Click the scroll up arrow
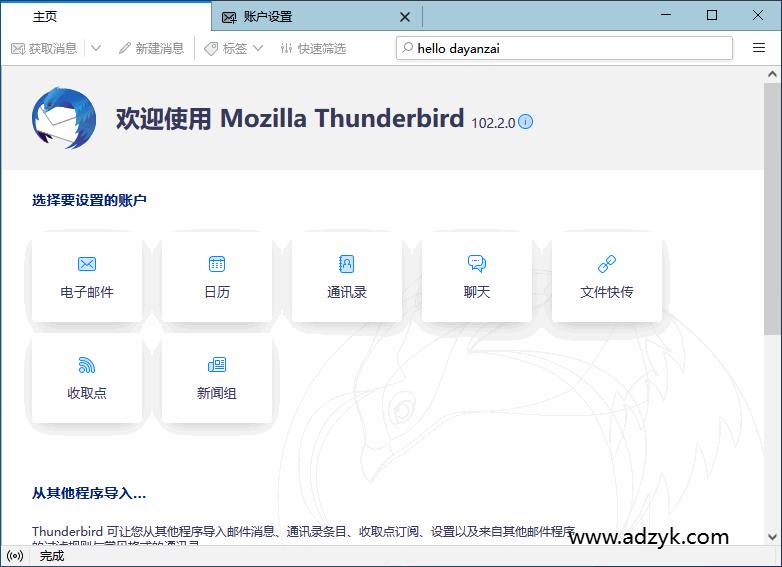This screenshot has width=782, height=567. [773, 74]
